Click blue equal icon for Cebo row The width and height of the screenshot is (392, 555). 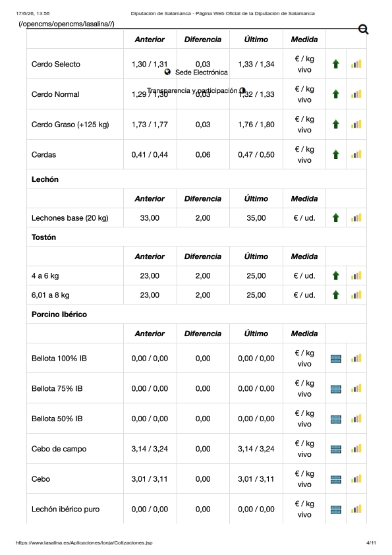pos(336,479)
